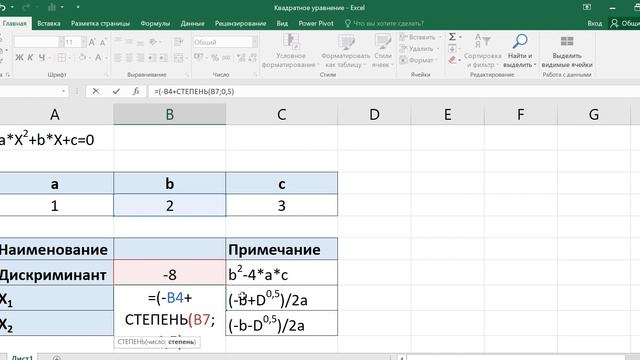Click the text orientation icon

[x=153, y=42]
